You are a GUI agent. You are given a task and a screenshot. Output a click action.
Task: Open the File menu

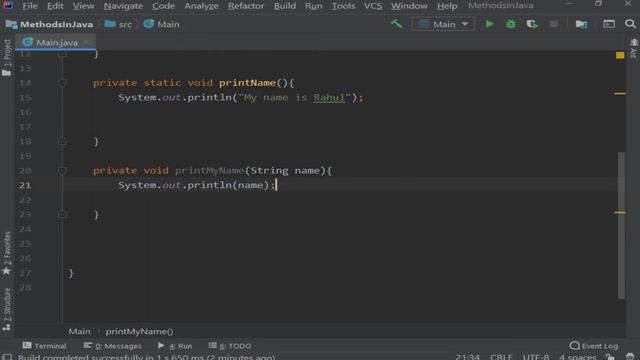pos(30,6)
